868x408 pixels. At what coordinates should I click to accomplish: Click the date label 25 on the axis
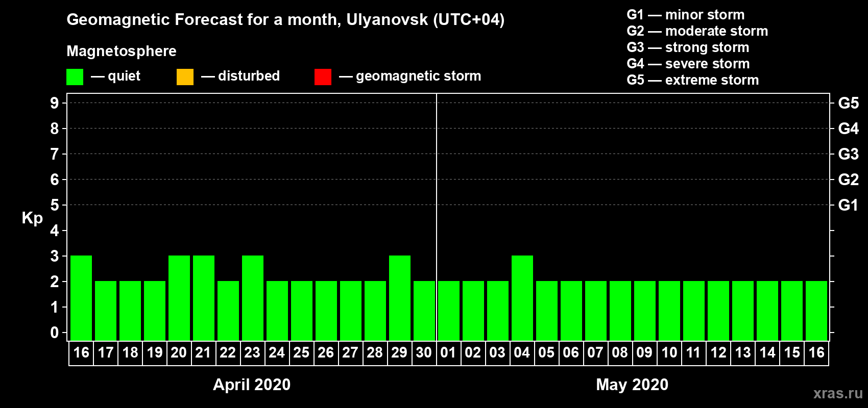click(301, 352)
